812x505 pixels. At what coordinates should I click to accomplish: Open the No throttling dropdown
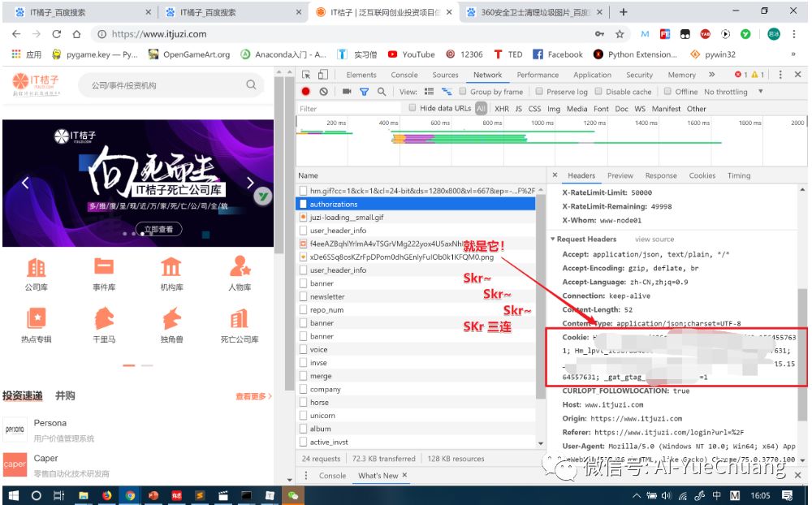click(x=732, y=92)
